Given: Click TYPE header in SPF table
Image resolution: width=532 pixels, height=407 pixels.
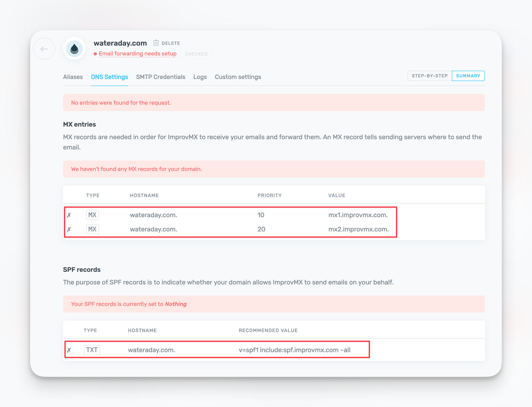Looking at the screenshot, I should point(90,330).
